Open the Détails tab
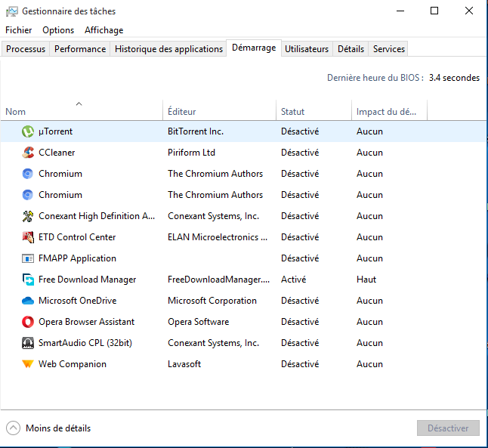The image size is (488, 448). (351, 49)
